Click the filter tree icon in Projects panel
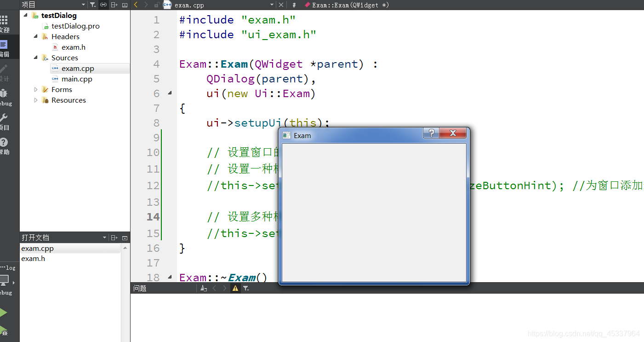The height and width of the screenshot is (342, 644). [93, 5]
